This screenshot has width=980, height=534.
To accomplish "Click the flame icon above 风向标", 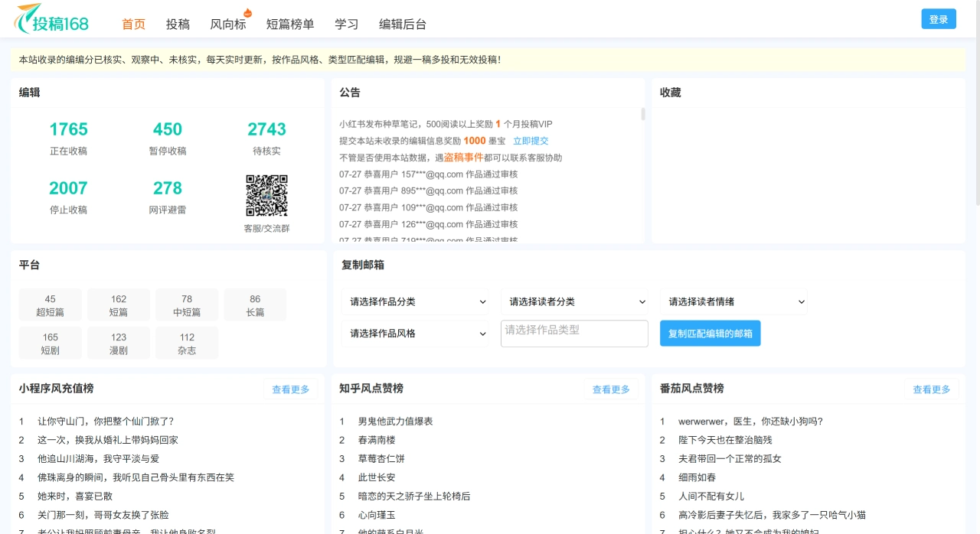I will pyautogui.click(x=247, y=12).
